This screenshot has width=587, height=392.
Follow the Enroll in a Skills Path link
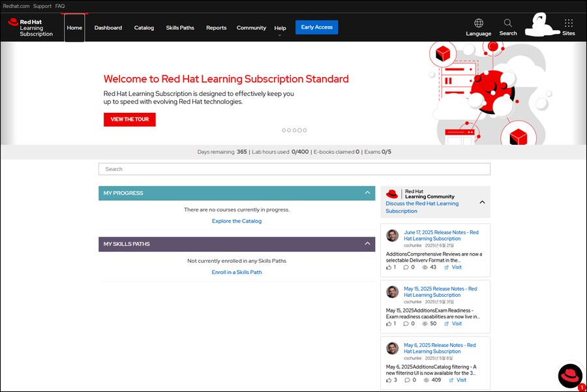[x=237, y=272]
